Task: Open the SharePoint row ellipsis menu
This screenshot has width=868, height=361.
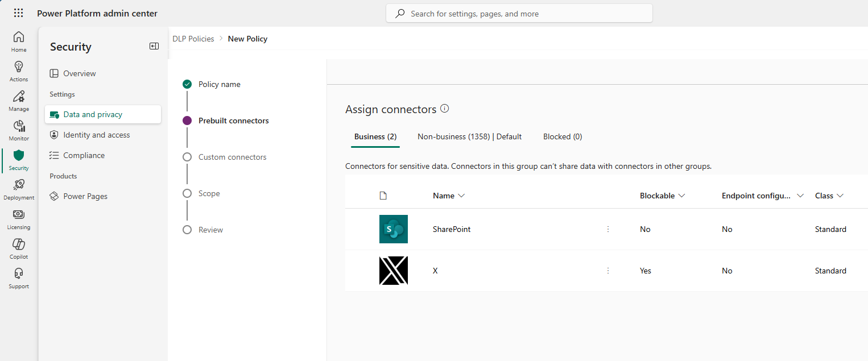Action: [608, 229]
